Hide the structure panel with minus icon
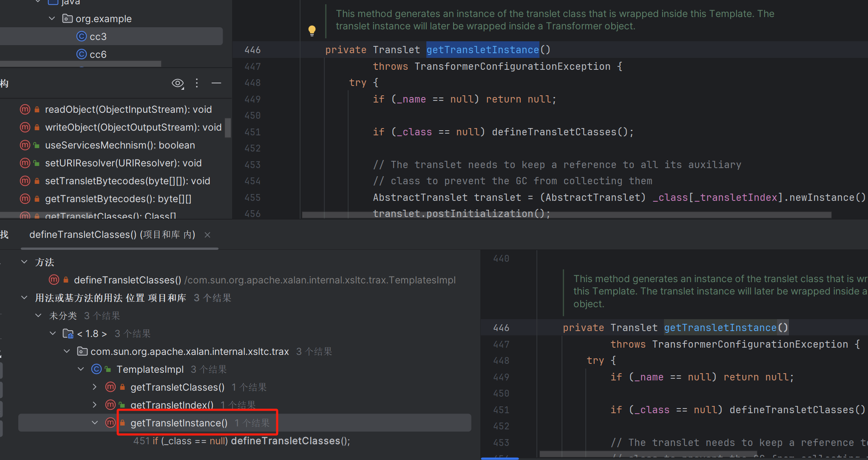This screenshot has width=868, height=460. point(216,83)
